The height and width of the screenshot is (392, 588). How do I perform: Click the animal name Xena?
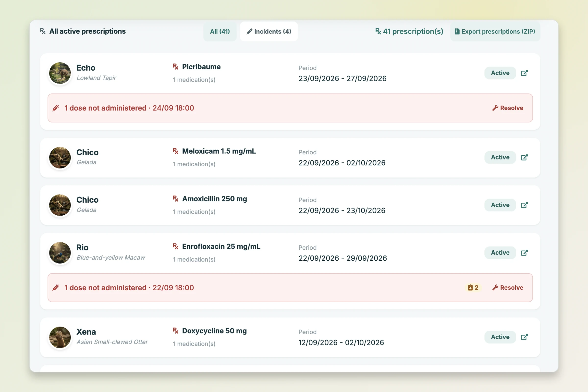click(86, 332)
